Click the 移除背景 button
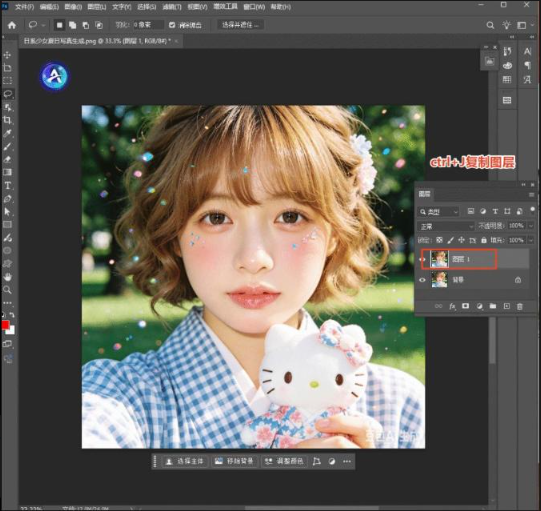The height and width of the screenshot is (511, 541). (235, 461)
